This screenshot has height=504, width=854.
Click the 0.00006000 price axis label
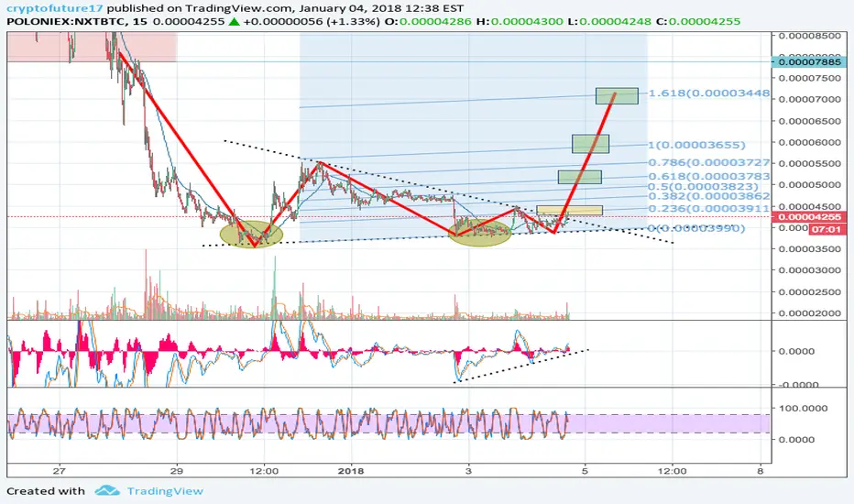[x=809, y=142]
